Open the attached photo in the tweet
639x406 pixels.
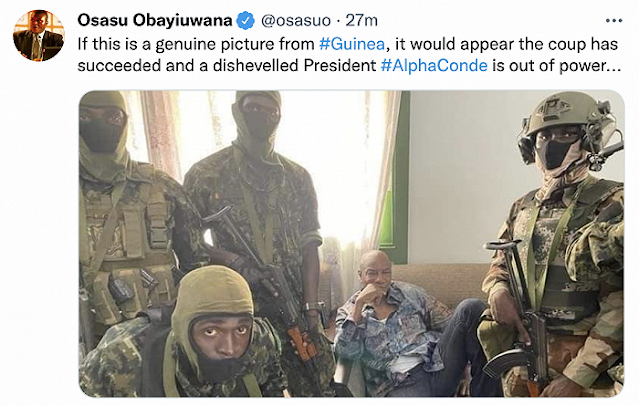[x=351, y=243]
